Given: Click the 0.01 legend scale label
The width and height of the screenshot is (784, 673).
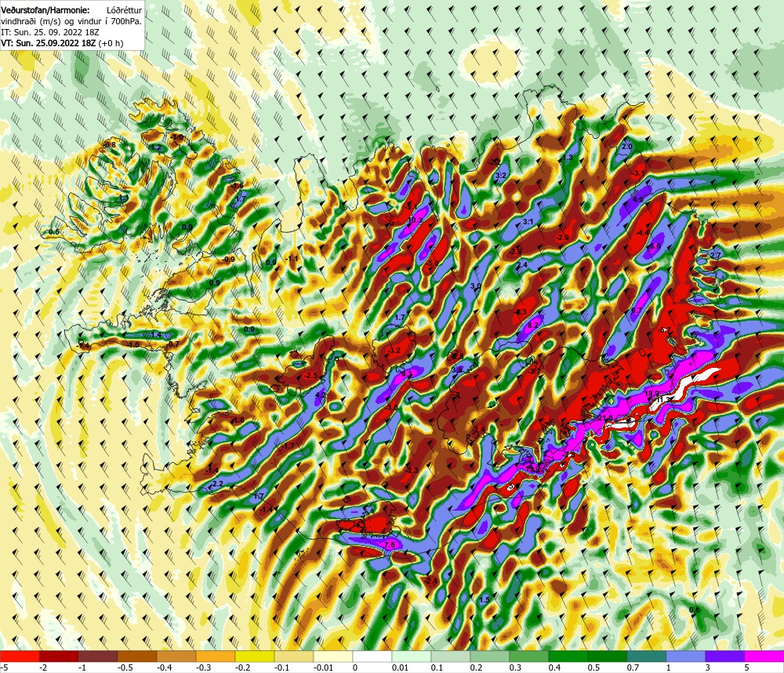Looking at the screenshot, I should coord(400,668).
